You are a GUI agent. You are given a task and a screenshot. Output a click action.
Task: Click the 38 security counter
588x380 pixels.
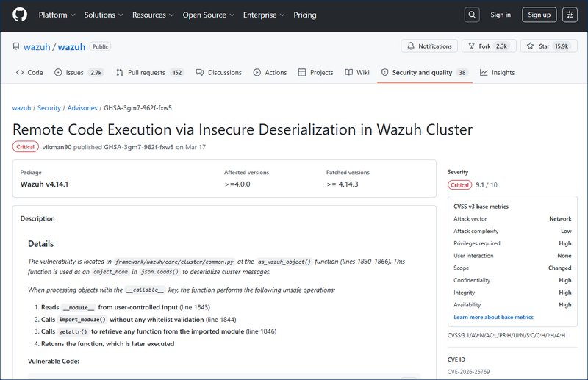pyautogui.click(x=462, y=73)
